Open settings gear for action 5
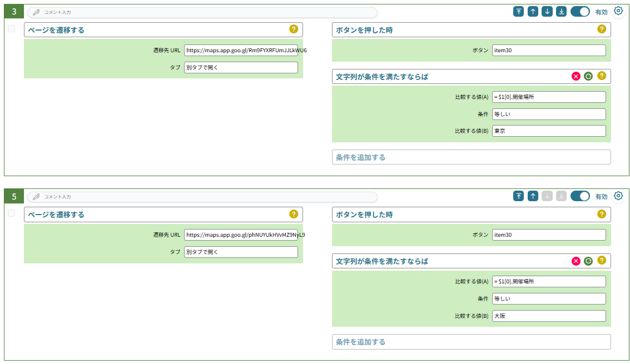 [618, 196]
